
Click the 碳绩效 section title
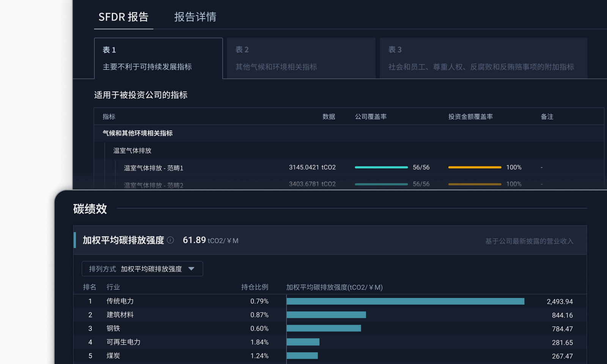[90, 209]
